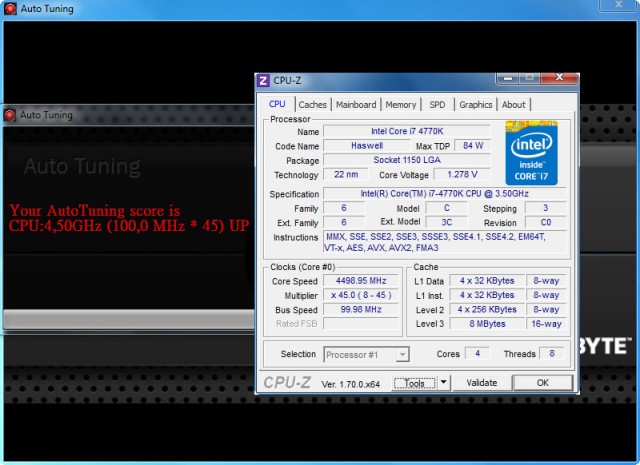
Task: Click the Specification field text
Action: pos(444,194)
